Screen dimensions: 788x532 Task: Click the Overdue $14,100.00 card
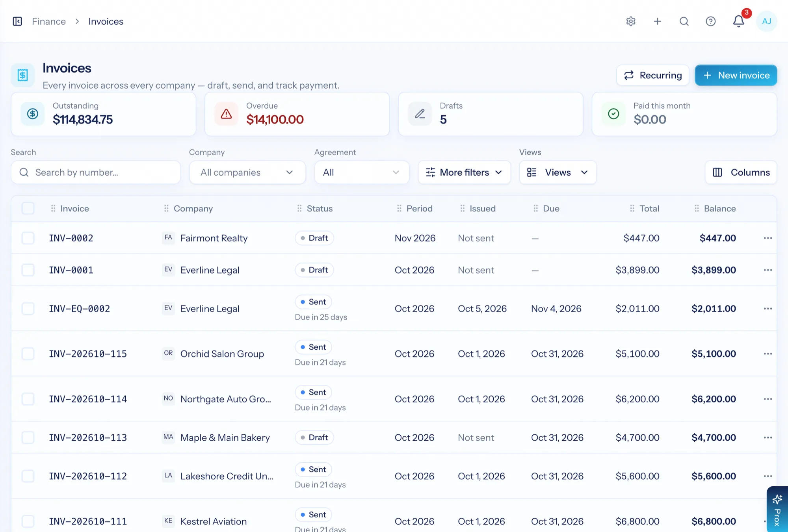297,114
